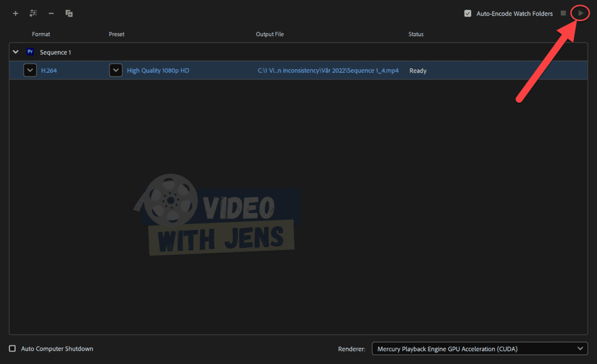This screenshot has width=597, height=364.
Task: Click the Preset column header
Action: (117, 34)
